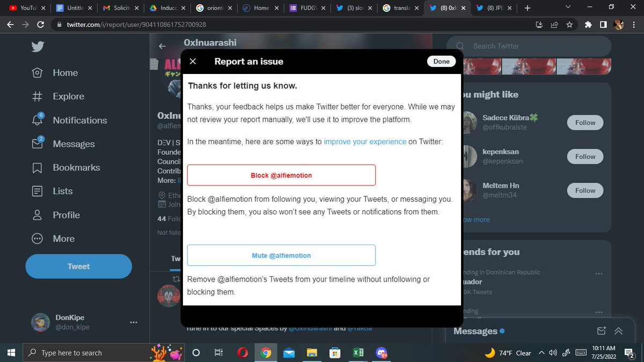The height and width of the screenshot is (362, 644).
Task: Reload the current page
Action: coord(41,25)
